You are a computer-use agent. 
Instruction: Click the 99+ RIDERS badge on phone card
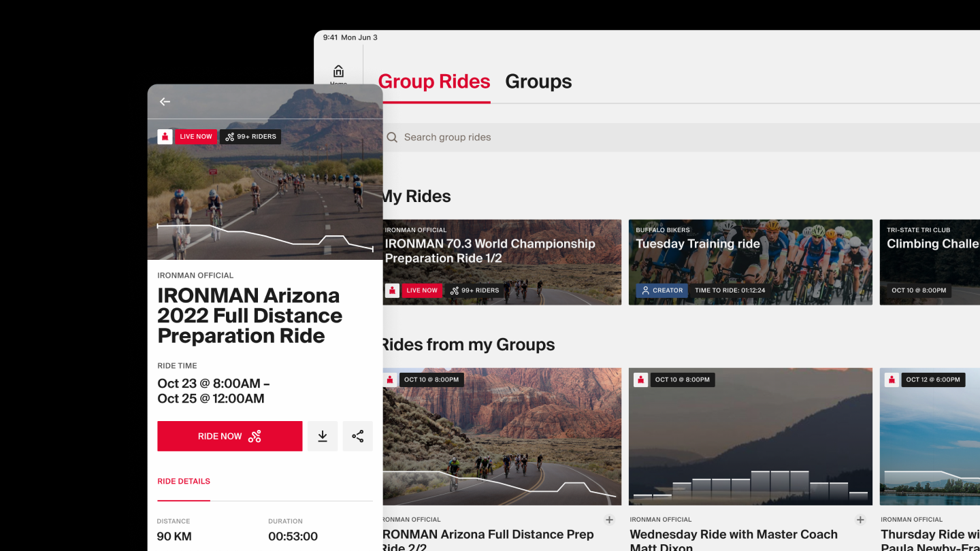[250, 137]
